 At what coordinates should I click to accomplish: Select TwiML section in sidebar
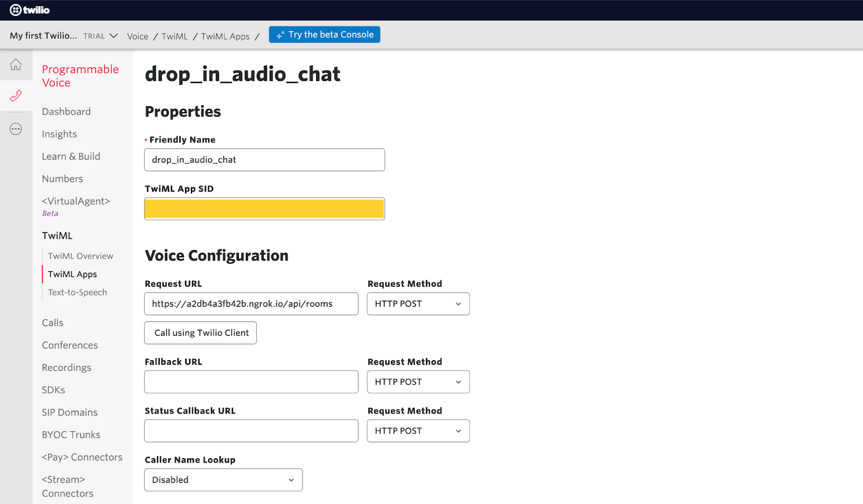pos(57,236)
